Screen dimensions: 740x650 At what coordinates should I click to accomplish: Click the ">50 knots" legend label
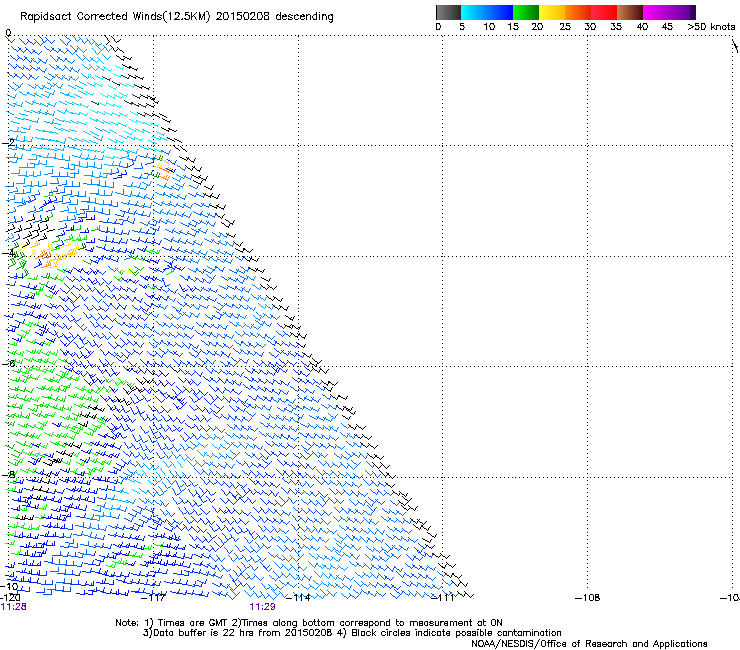point(711,27)
